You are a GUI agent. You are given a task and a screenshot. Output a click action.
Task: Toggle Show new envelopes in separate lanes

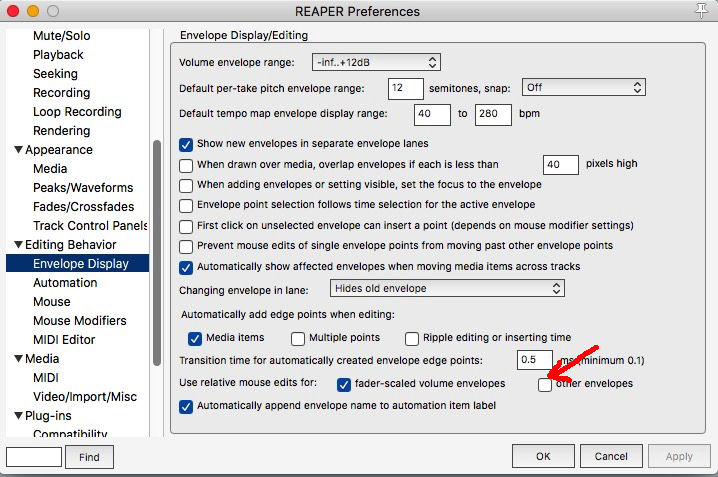point(186,145)
